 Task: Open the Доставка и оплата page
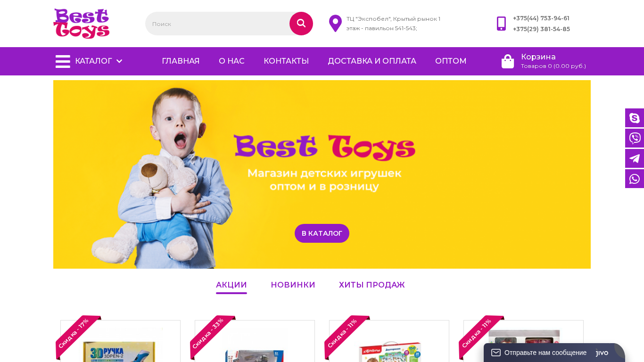click(x=372, y=61)
